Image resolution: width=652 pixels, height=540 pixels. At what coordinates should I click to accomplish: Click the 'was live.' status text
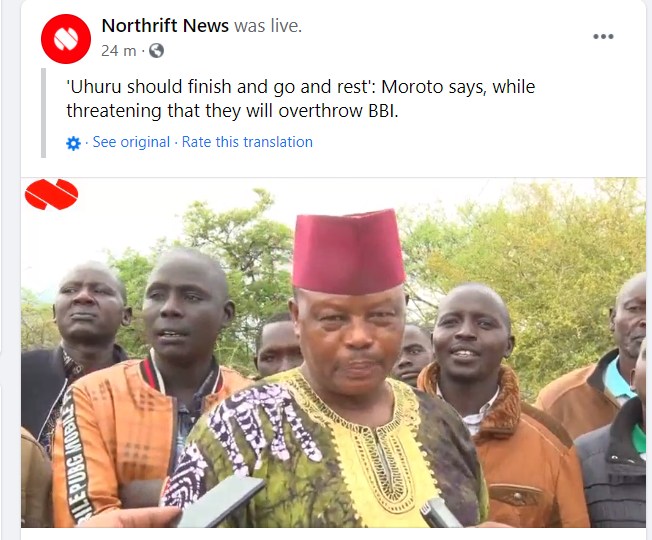pos(268,26)
